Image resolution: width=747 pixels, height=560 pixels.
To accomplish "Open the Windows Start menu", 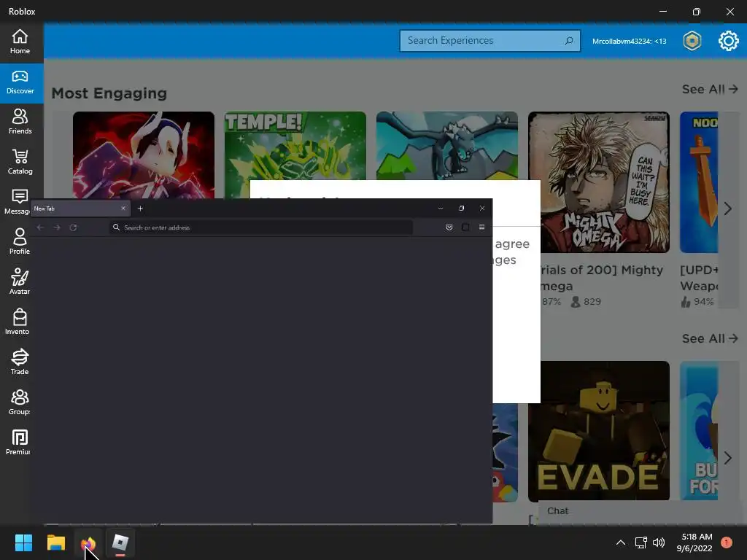I will click(23, 542).
